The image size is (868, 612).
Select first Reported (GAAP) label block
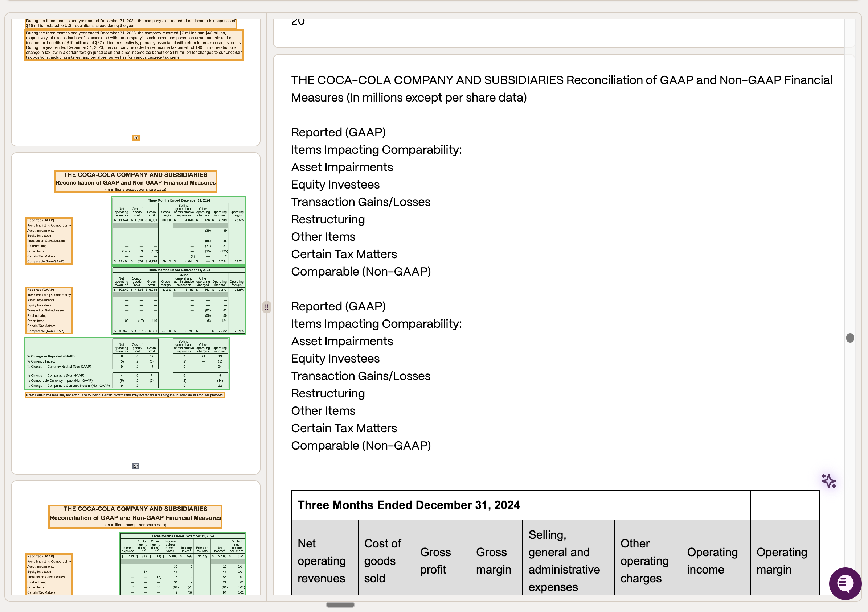click(x=49, y=241)
